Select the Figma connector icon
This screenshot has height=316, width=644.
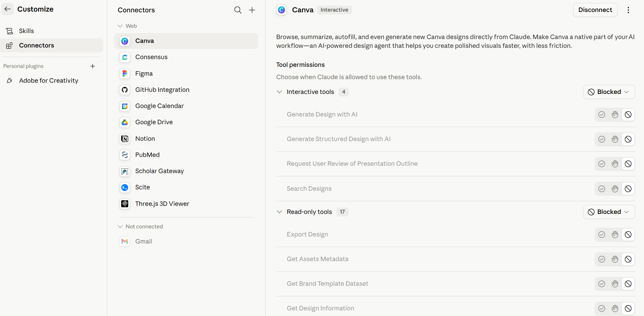point(125,74)
